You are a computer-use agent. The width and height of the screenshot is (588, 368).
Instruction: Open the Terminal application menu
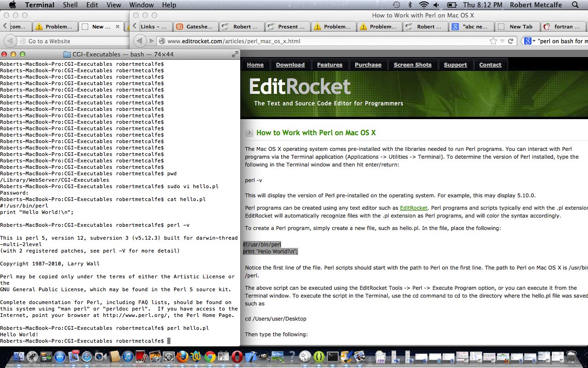click(x=40, y=5)
